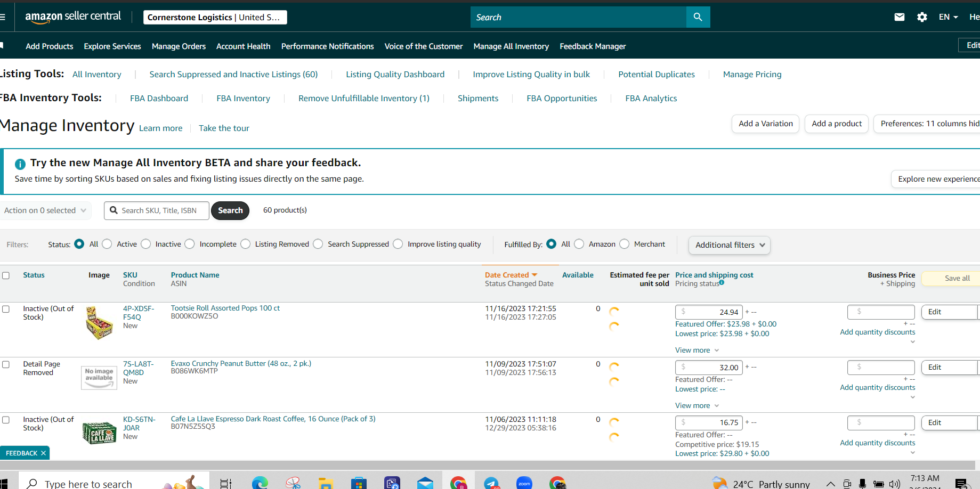This screenshot has height=489, width=980.
Task: Click the black Search button
Action: [x=230, y=210]
